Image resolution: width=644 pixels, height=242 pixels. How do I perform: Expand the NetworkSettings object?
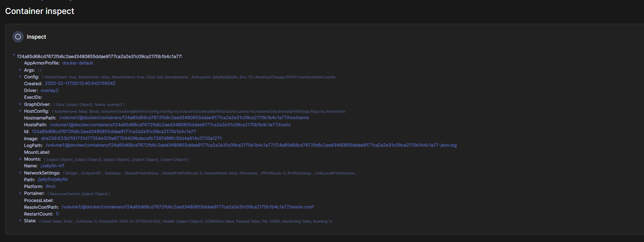click(20, 173)
